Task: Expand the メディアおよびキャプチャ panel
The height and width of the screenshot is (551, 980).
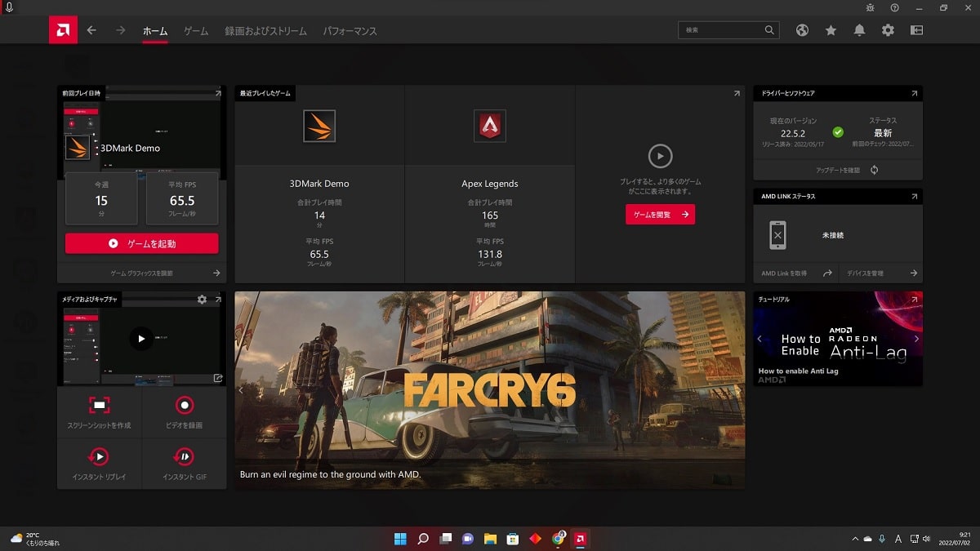Action: click(x=218, y=300)
